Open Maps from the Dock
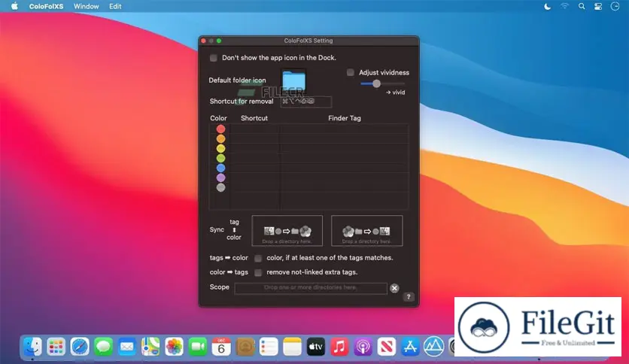Image resolution: width=629 pixels, height=364 pixels. [150, 347]
